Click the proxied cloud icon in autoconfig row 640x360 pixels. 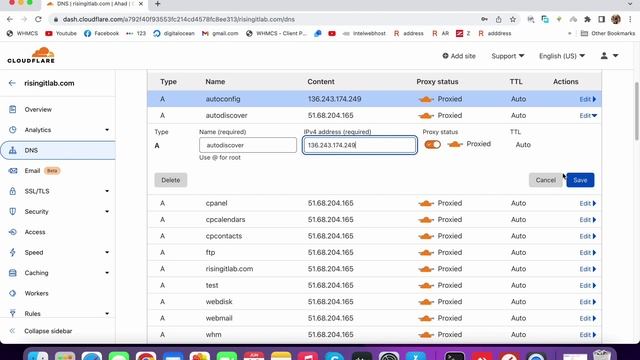[426, 99]
